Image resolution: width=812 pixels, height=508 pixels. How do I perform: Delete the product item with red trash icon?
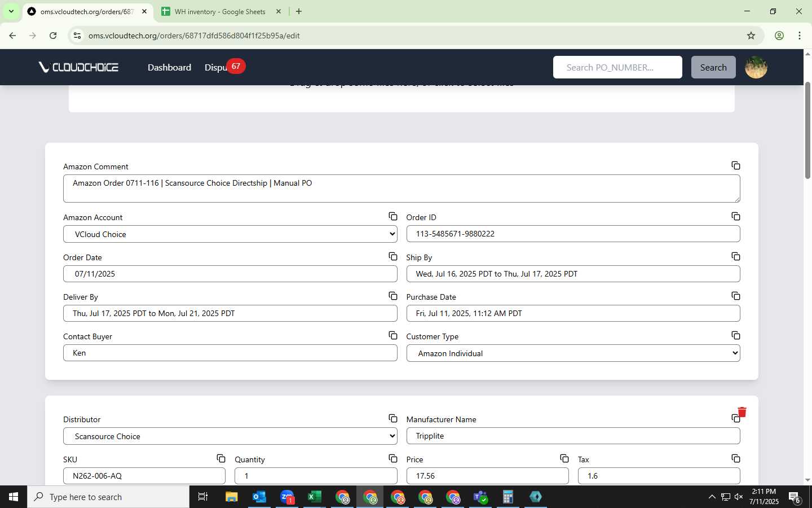coord(742,412)
